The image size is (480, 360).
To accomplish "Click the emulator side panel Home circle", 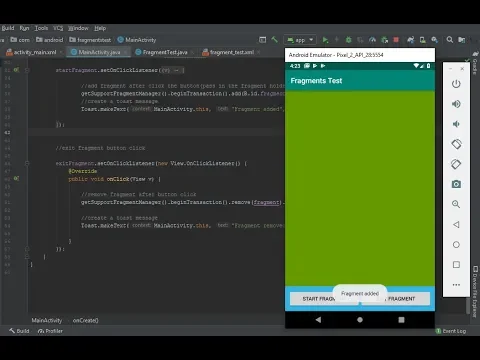I will pos(456,245).
